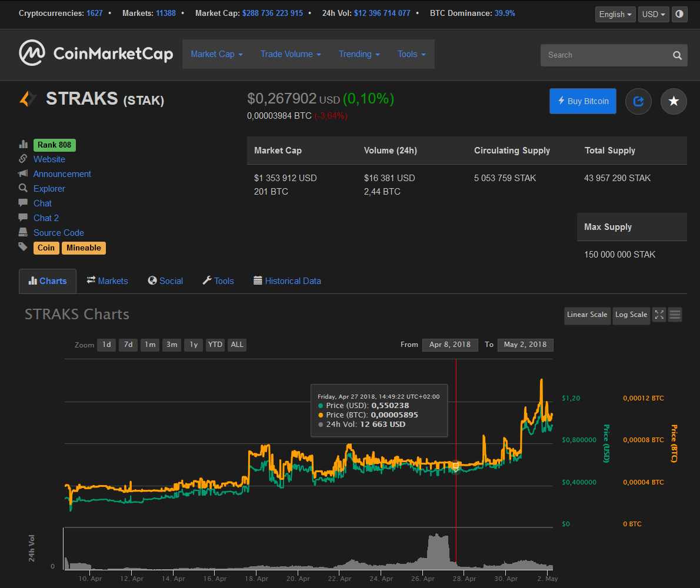Set chart zoom to 1d

106,345
